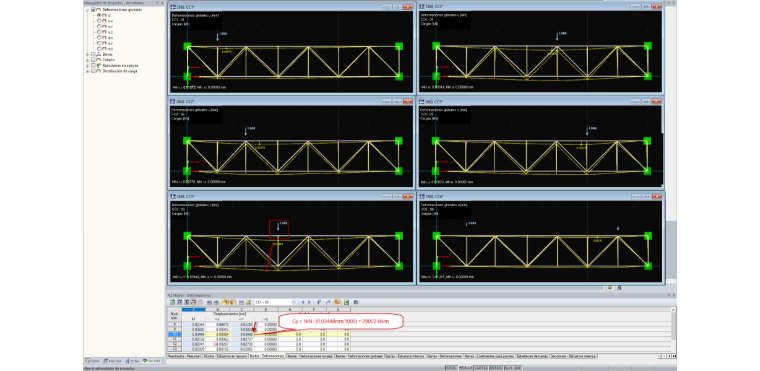Select table row for node 13

[174, 349]
